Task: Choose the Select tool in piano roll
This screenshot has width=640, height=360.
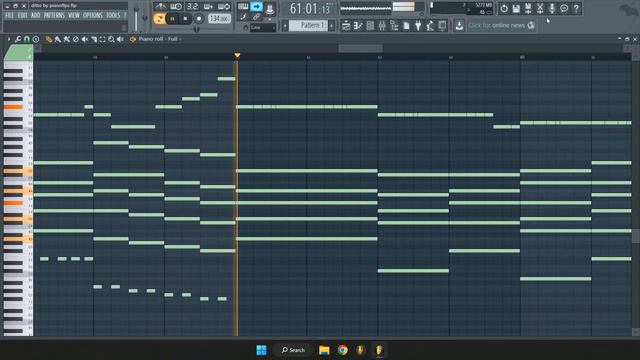Action: click(x=102, y=39)
